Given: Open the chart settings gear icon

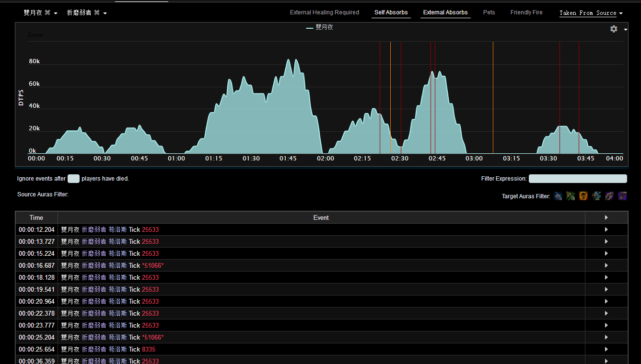Looking at the screenshot, I should click(614, 29).
